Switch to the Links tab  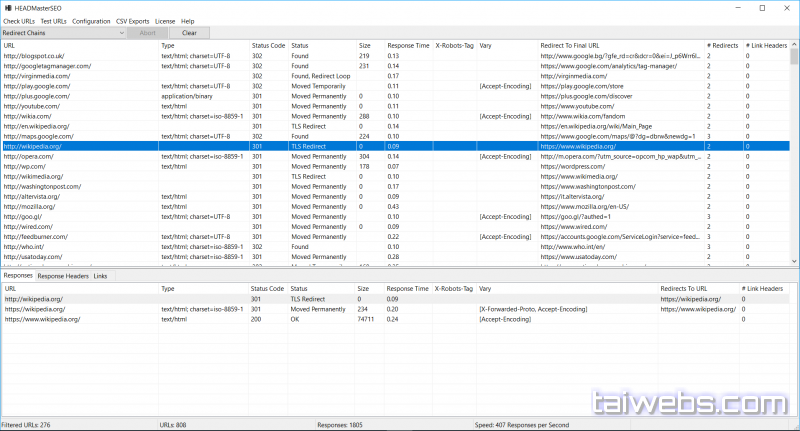tap(101, 276)
